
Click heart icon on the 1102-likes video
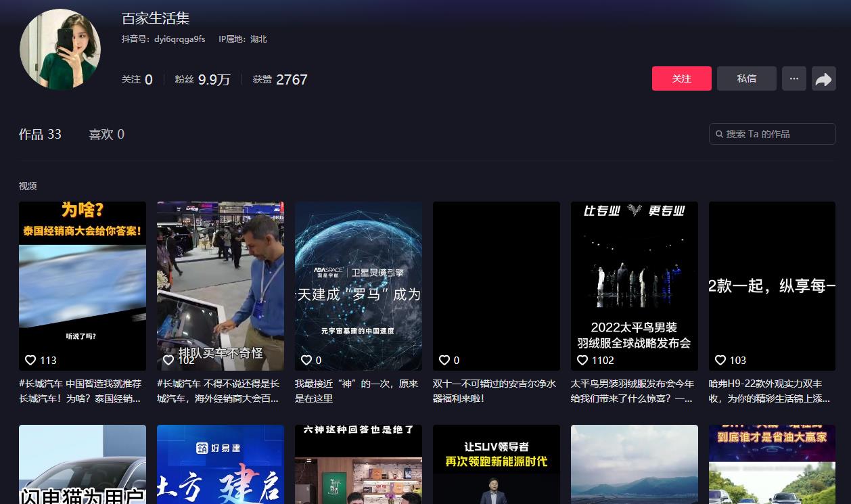tap(582, 360)
